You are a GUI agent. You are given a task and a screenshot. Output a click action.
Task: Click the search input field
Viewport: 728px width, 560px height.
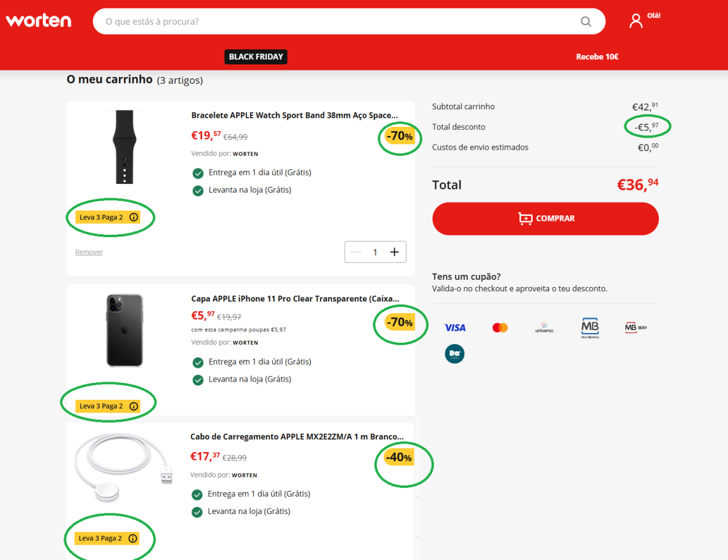click(334, 22)
